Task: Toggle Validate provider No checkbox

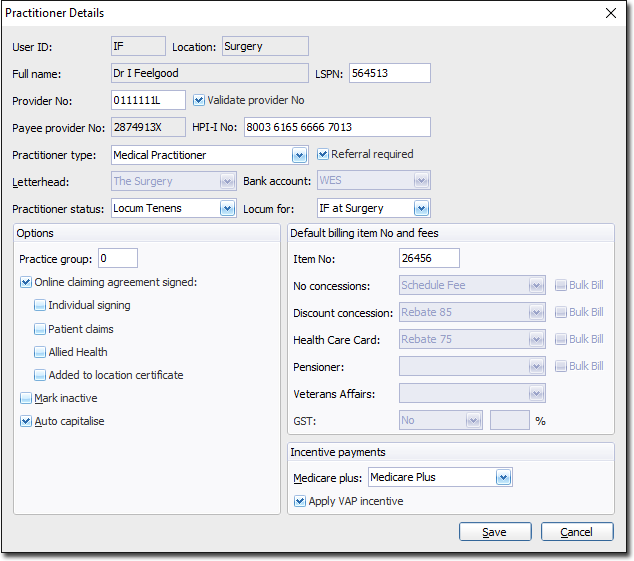Action: coord(199,100)
